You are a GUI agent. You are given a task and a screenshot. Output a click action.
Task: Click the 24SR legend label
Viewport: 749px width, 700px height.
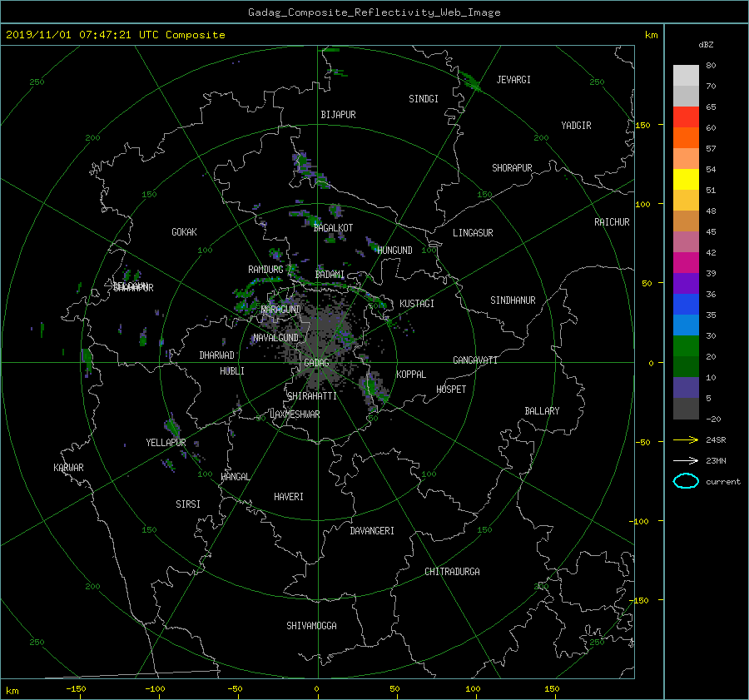(716, 440)
